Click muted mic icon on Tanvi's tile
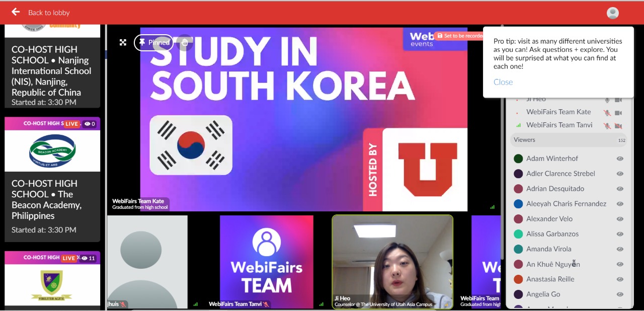This screenshot has width=644, height=311. tap(266, 304)
